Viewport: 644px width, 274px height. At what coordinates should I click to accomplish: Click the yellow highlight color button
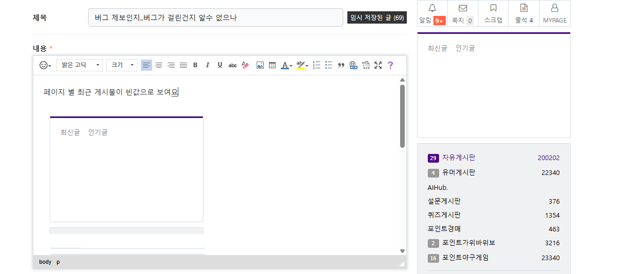(x=300, y=65)
